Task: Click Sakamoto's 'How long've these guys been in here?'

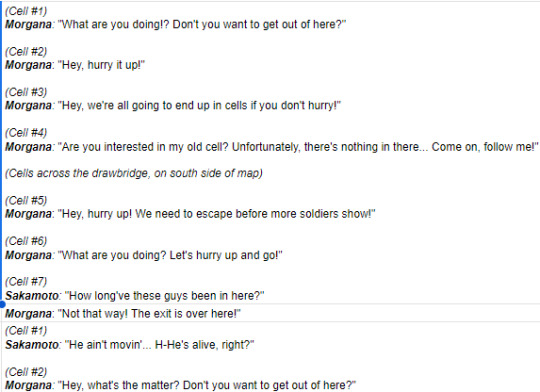Action: 135,296
